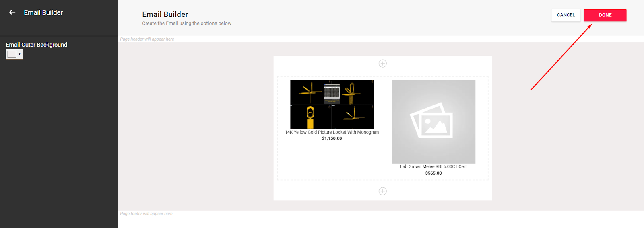Viewport: 644px width, 228px height.
Task: Click the $1,150.00 price text
Action: (332, 138)
